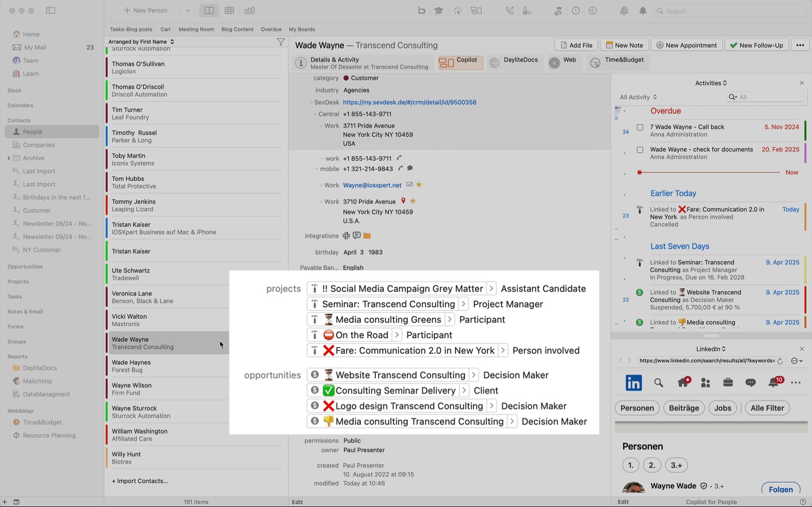Toggle the LinkedIn Jobs filter pill
Image resolution: width=812 pixels, height=507 pixels.
(723, 408)
